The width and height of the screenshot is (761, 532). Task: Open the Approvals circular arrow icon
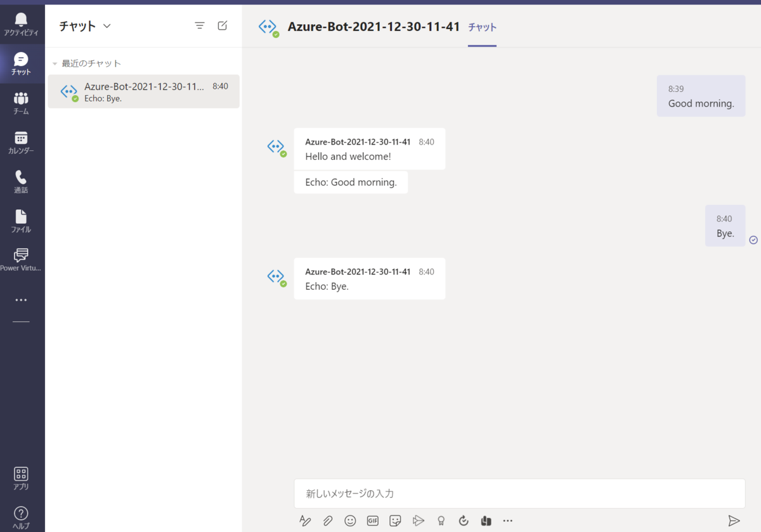coord(464,521)
